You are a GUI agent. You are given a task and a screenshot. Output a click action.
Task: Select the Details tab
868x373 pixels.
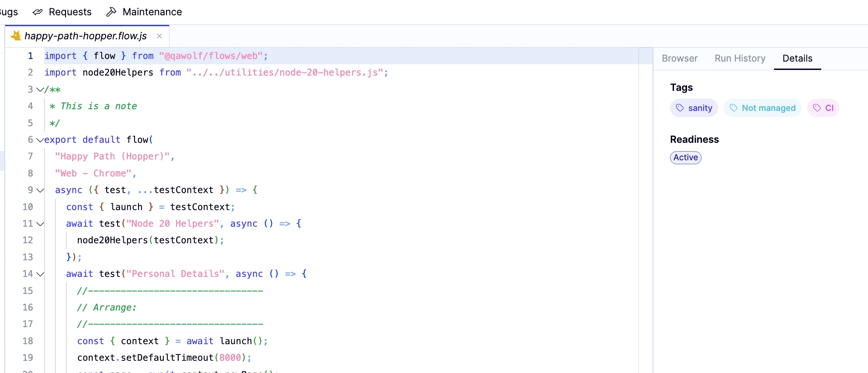point(797,59)
